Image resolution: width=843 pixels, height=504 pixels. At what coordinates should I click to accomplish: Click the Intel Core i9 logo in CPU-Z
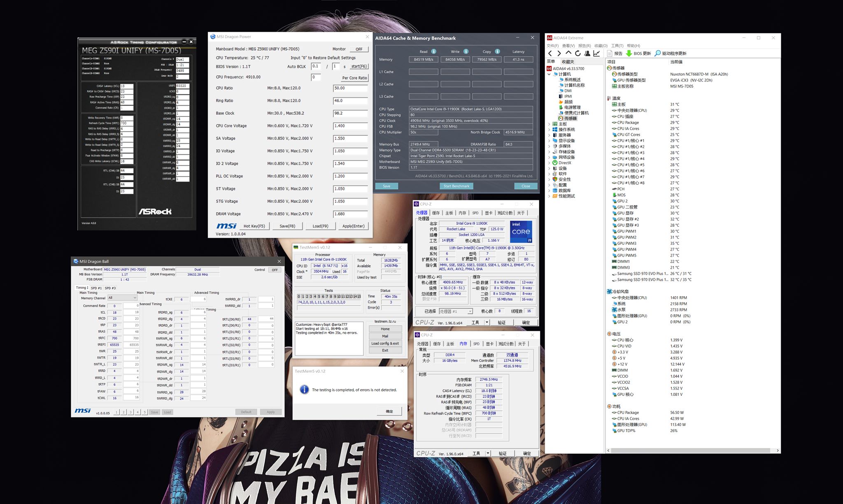coord(521,232)
